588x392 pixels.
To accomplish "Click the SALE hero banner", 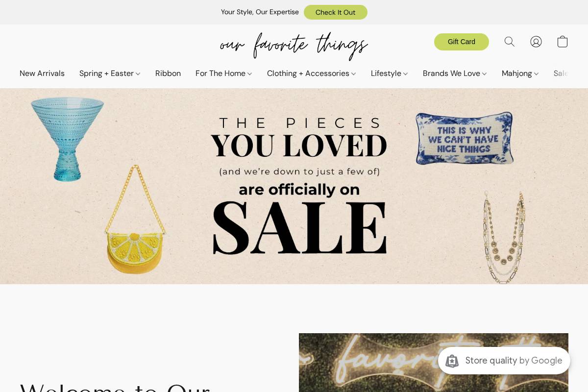I will pyautogui.click(x=294, y=186).
